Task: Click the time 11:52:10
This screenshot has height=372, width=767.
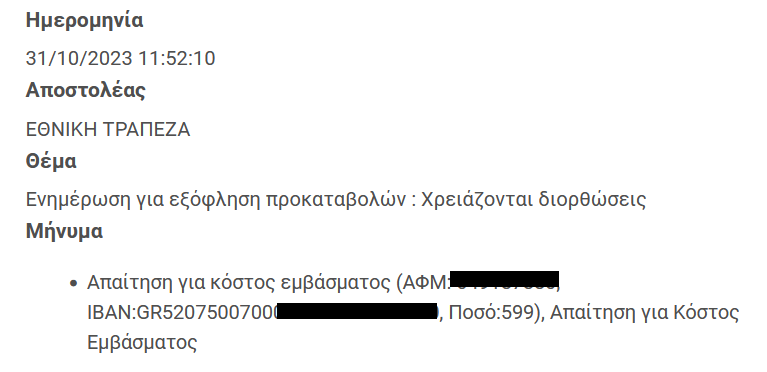Action: pyautogui.click(x=177, y=59)
